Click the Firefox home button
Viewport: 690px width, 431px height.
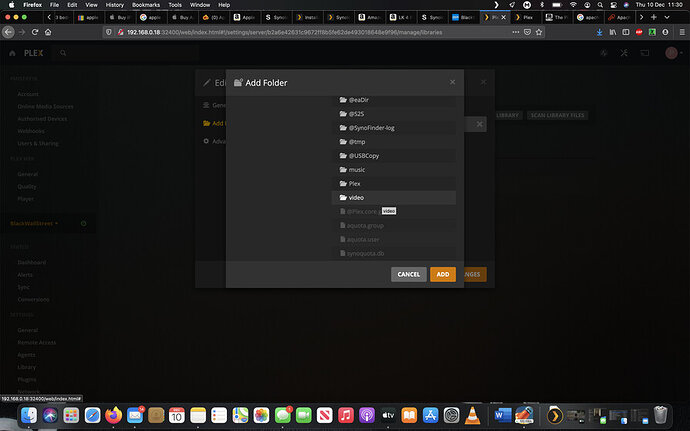click(x=48, y=32)
